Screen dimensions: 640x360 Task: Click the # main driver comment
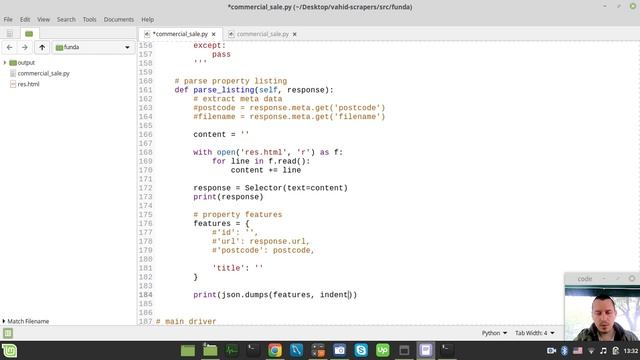pos(186,321)
